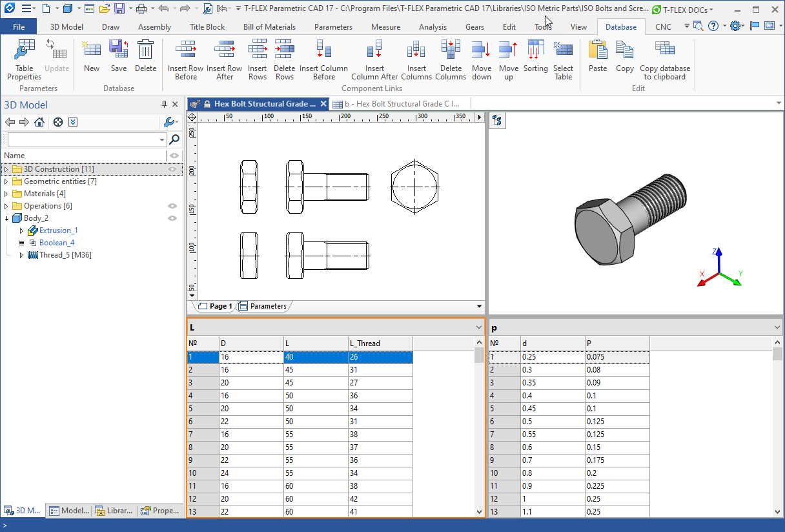Close the 3D Model panel
This screenshot has height=532, width=785.
tap(175, 105)
